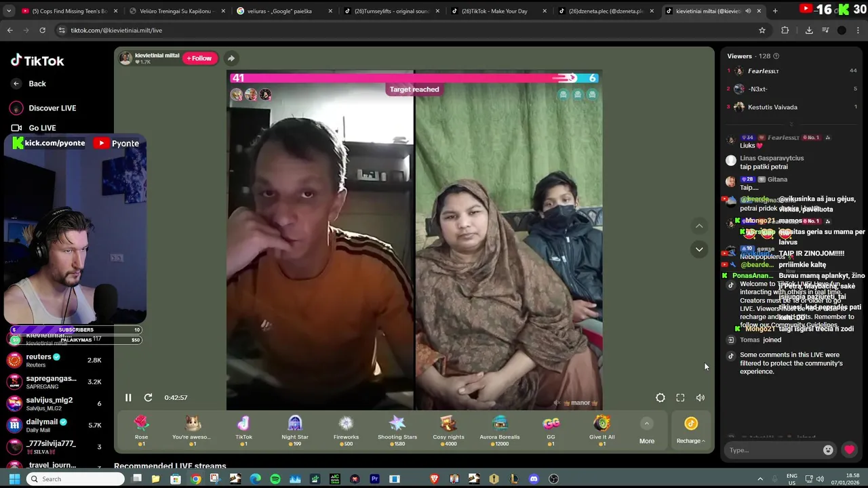This screenshot has height=488, width=868.
Task: Open reuters live channel in sidebar
Action: [56, 360]
